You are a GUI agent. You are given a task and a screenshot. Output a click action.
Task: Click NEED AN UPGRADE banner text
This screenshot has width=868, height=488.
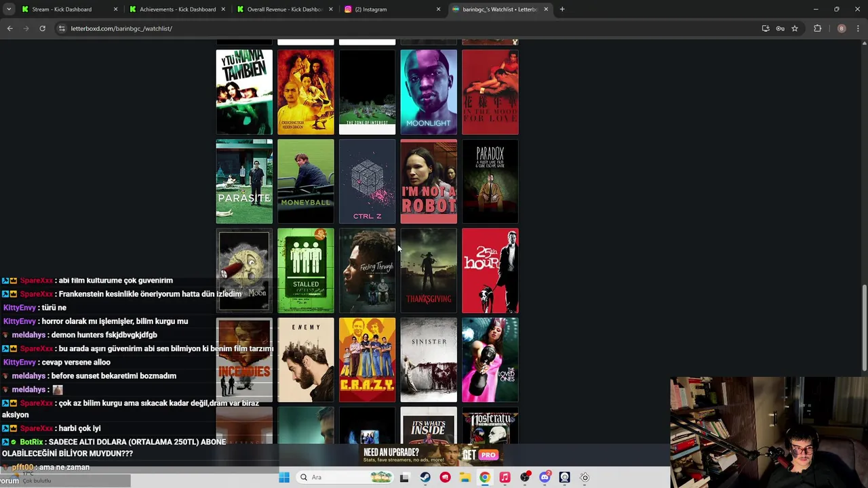tap(391, 452)
